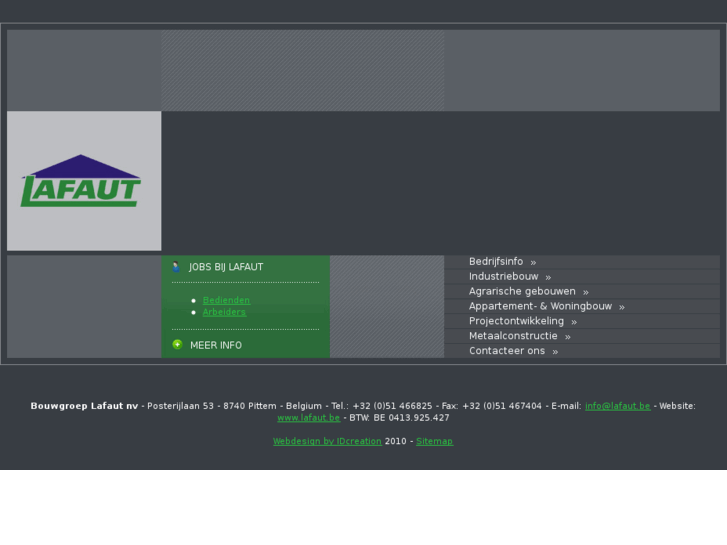
Task: Open the Bedrijfsinfo menu item
Action: pyautogui.click(x=496, y=262)
